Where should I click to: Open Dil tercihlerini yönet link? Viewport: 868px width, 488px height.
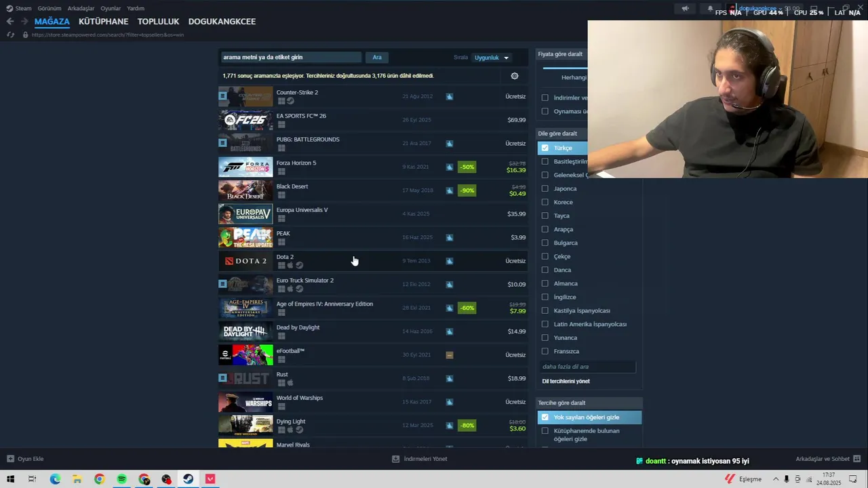click(x=566, y=382)
